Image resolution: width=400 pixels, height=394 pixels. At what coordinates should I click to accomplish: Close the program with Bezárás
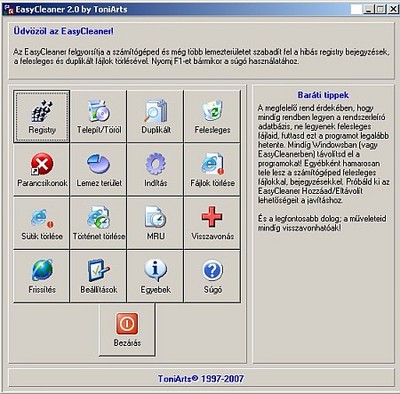(127, 330)
